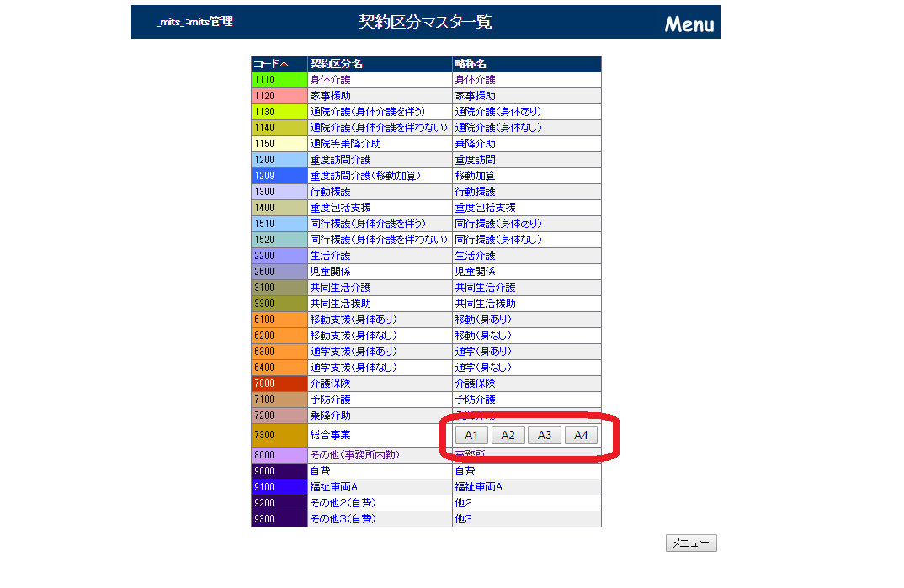Click the A1 button
The height and width of the screenshot is (588, 904).
click(471, 435)
